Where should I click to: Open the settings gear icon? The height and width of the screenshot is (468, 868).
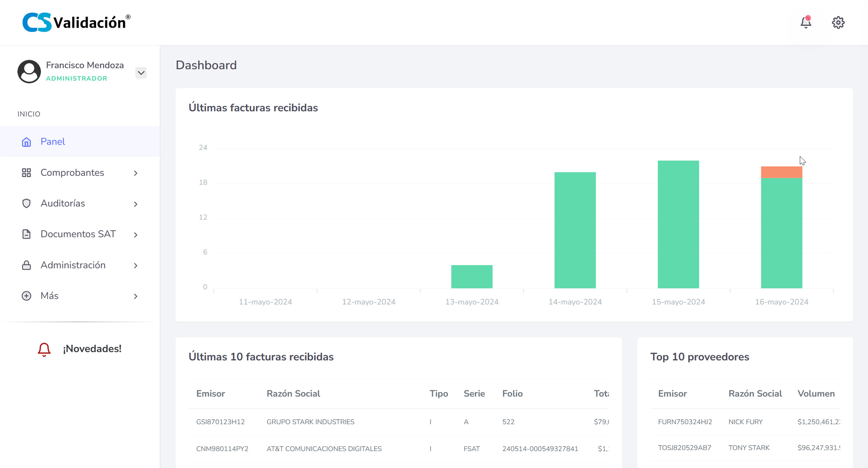(838, 22)
